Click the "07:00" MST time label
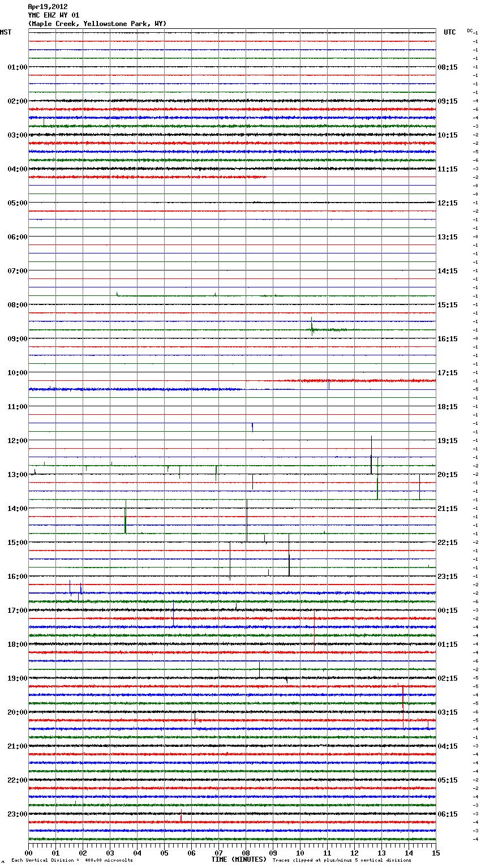The height and width of the screenshot is (868, 481). point(18,271)
